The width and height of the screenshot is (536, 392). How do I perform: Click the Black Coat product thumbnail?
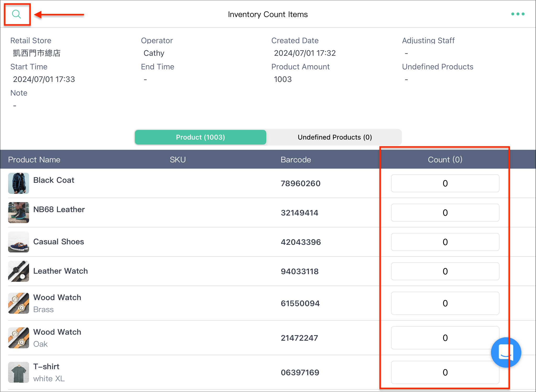[19, 183]
